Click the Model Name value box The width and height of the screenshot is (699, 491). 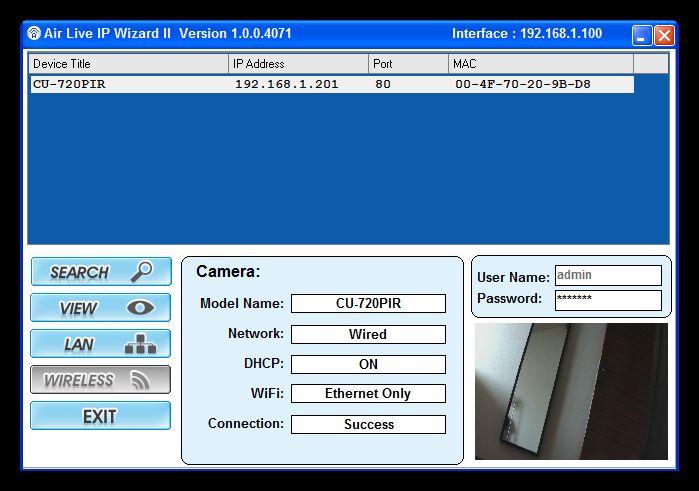pyautogui.click(x=368, y=303)
